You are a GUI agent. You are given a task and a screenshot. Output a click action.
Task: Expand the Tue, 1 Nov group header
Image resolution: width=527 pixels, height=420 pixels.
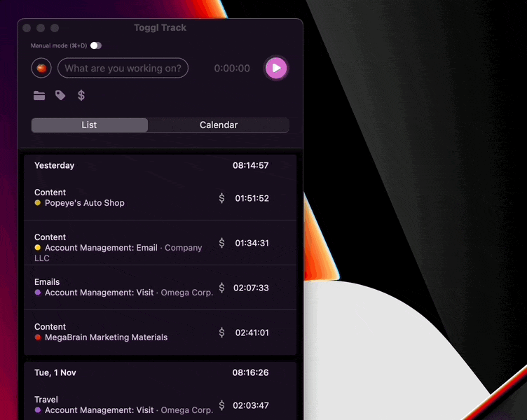(x=55, y=373)
